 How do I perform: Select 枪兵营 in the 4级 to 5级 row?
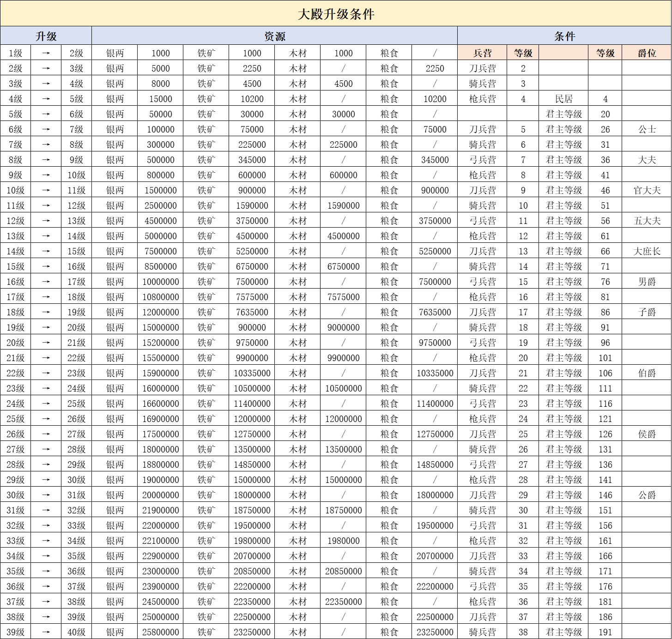point(483,99)
